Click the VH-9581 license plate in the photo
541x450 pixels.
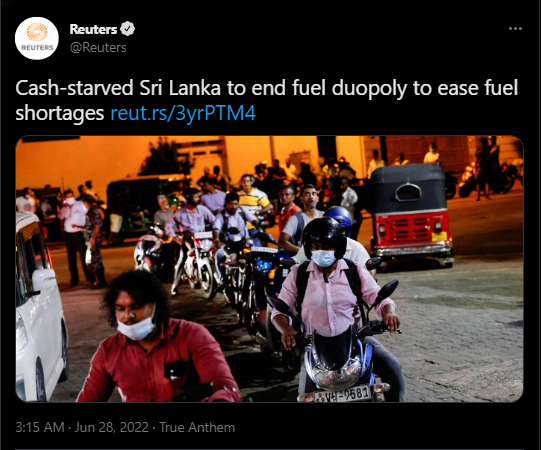coord(342,394)
